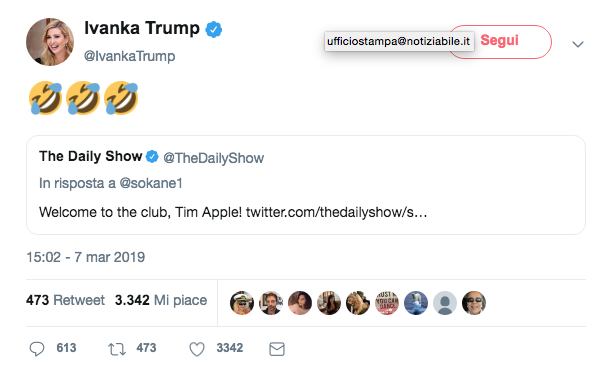Click the tweet timestamp 15:02 - 7 mar 2019
605x377 pixels.
tap(86, 257)
